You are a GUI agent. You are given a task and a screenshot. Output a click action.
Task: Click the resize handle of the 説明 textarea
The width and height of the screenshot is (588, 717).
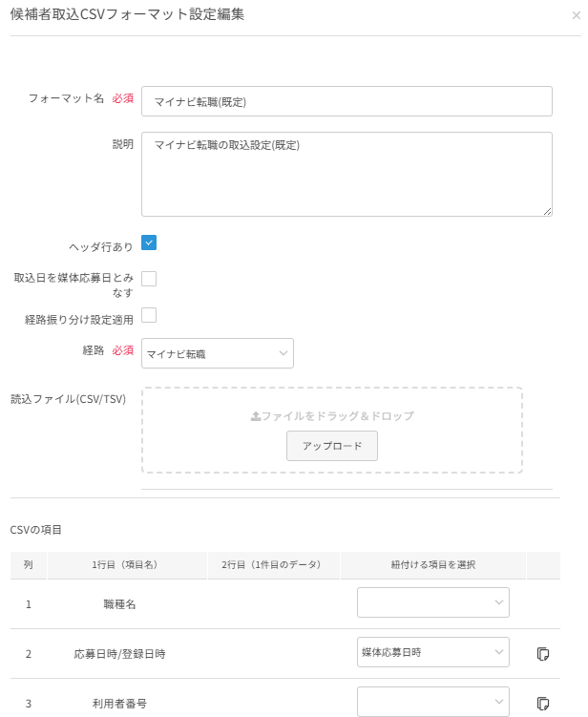click(x=547, y=211)
